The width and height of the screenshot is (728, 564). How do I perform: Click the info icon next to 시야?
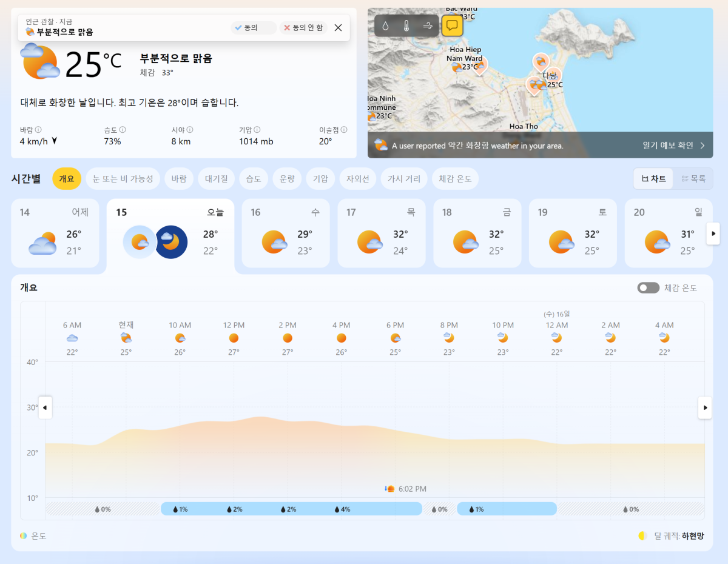[x=190, y=130]
